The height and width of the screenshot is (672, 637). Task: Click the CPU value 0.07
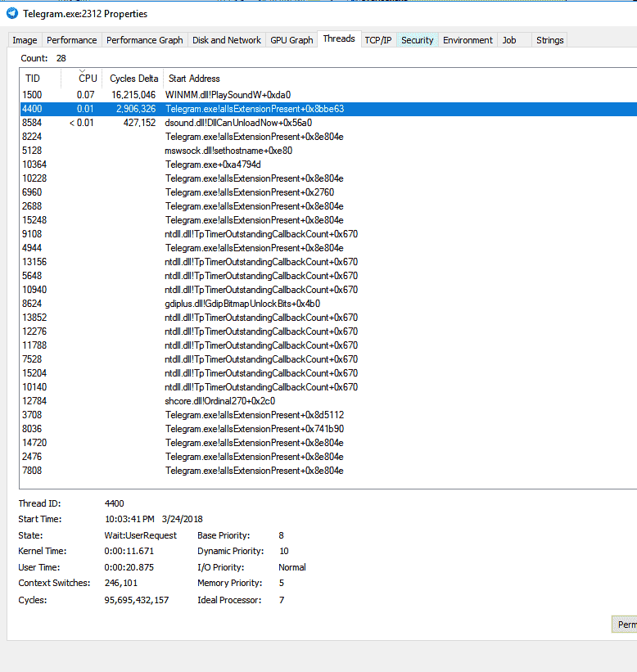85,95
